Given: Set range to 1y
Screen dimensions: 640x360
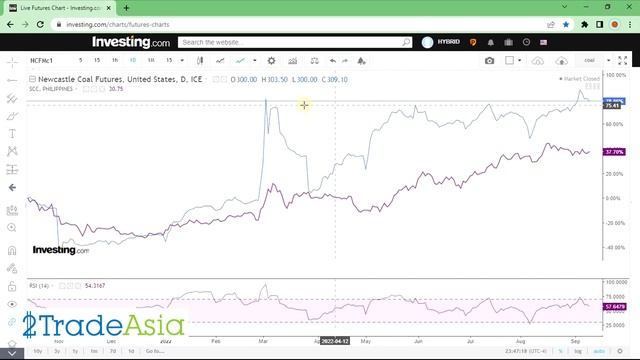Looking at the screenshot, I should point(75,351).
